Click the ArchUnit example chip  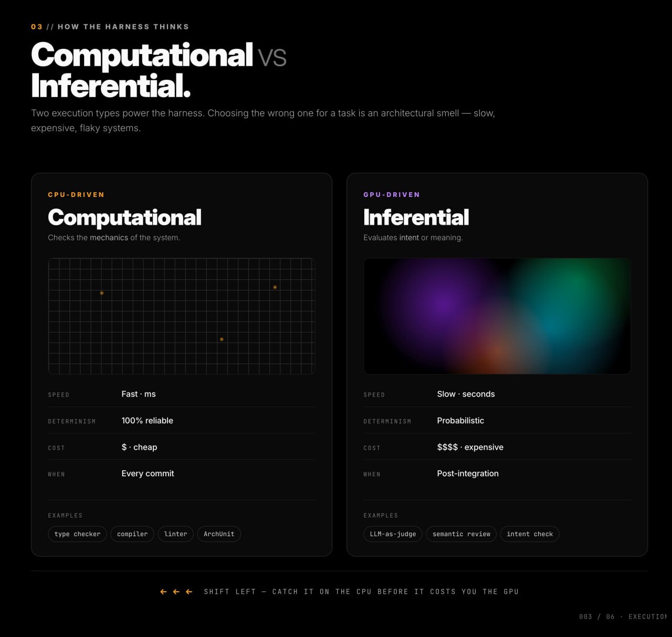[x=219, y=534]
